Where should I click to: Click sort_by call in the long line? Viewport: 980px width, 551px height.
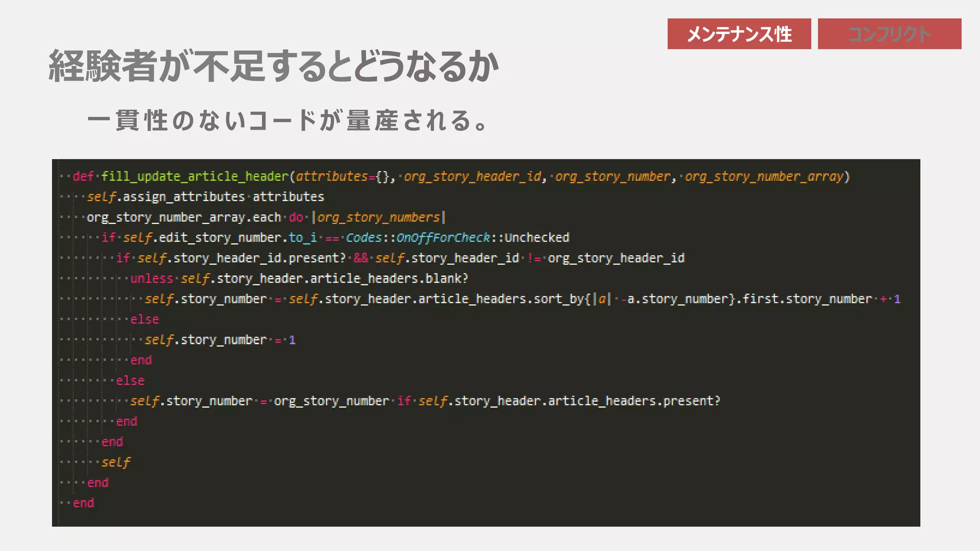pyautogui.click(x=558, y=299)
